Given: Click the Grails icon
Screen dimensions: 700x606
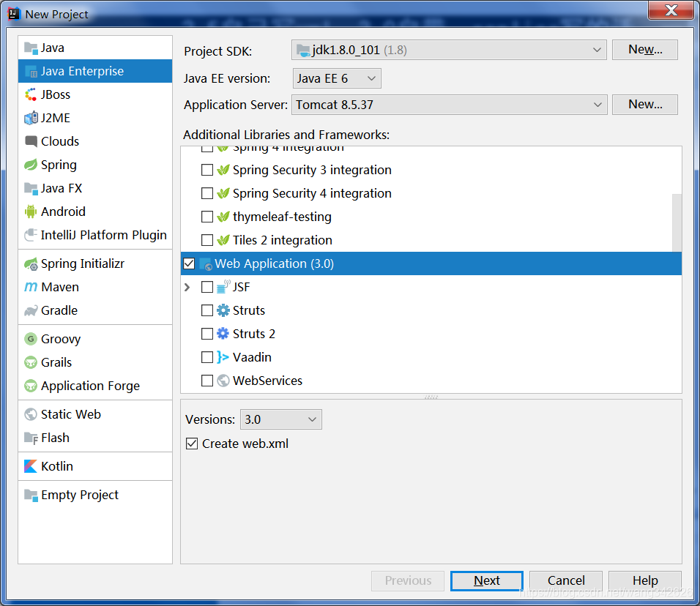Looking at the screenshot, I should click(x=31, y=362).
